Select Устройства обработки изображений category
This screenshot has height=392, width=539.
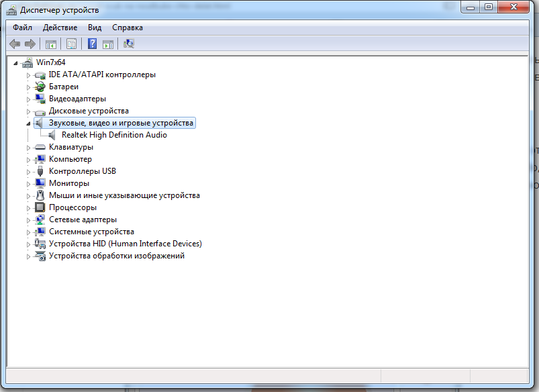click(x=116, y=256)
